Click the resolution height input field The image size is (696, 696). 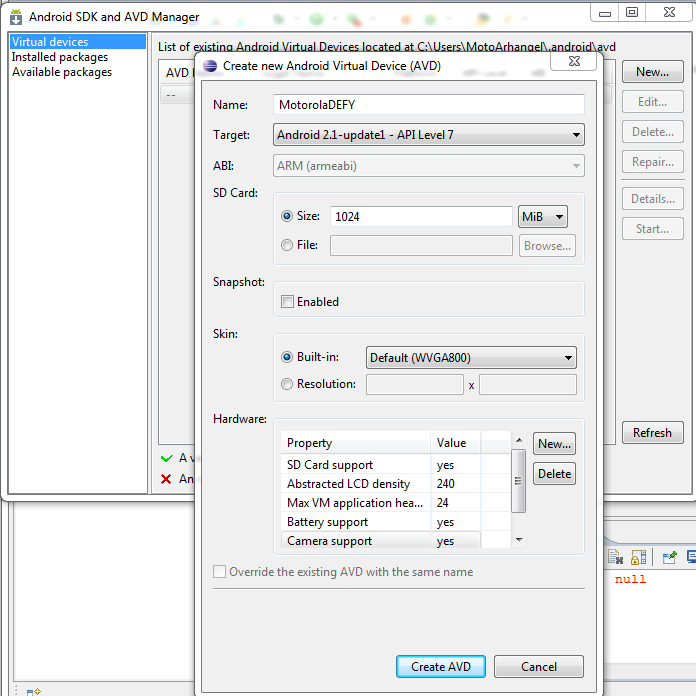point(528,384)
